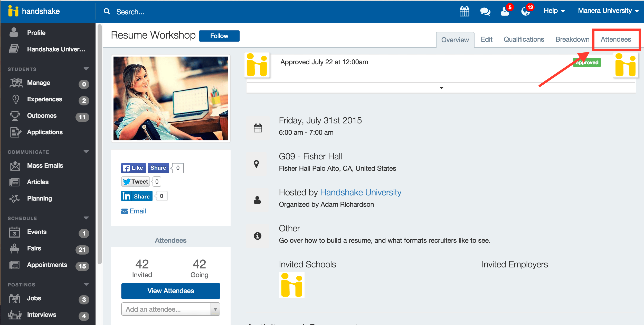Switch to the Breakdown tab
Viewport: 644px width, 325px height.
click(x=572, y=39)
